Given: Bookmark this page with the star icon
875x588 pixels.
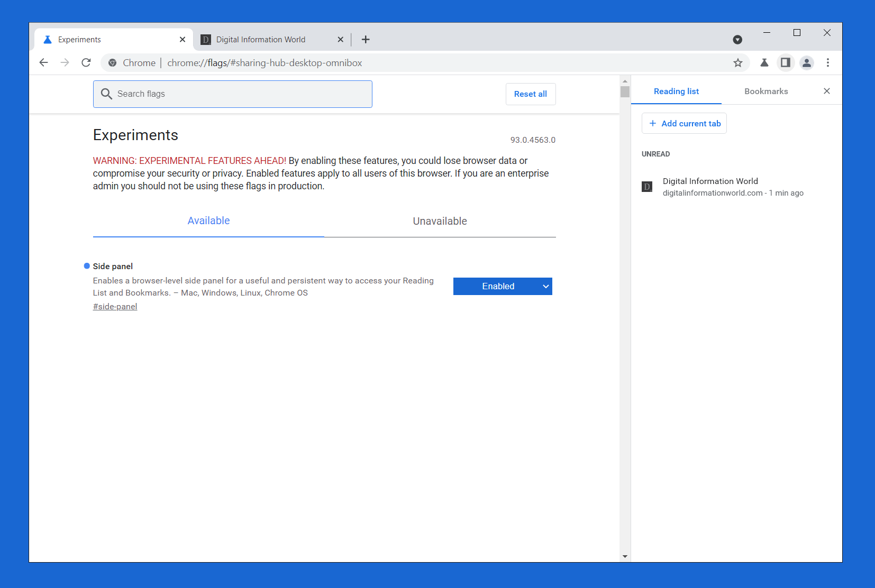Looking at the screenshot, I should pos(737,62).
